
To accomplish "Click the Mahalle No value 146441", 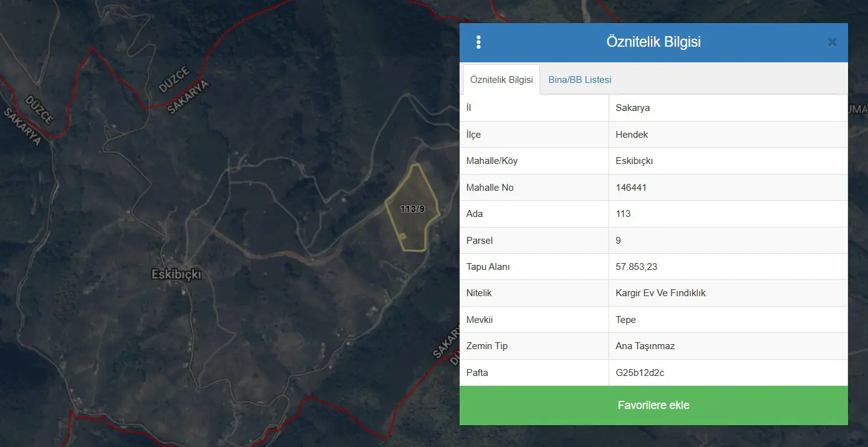I will click(x=631, y=188).
